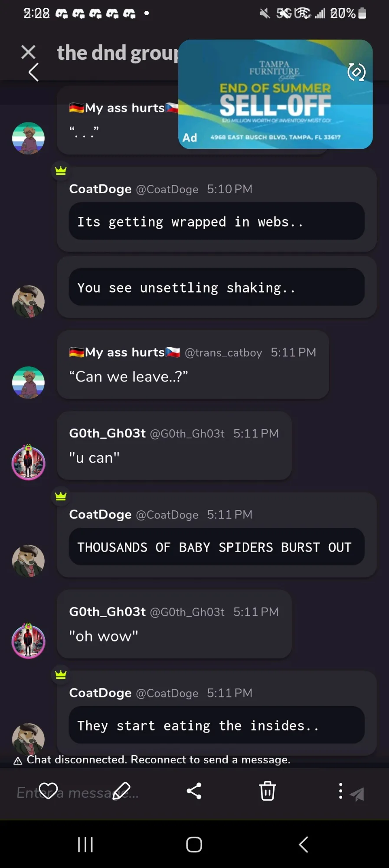Tap G0th_Gh03t avatar beside "u can"

[x=28, y=463]
